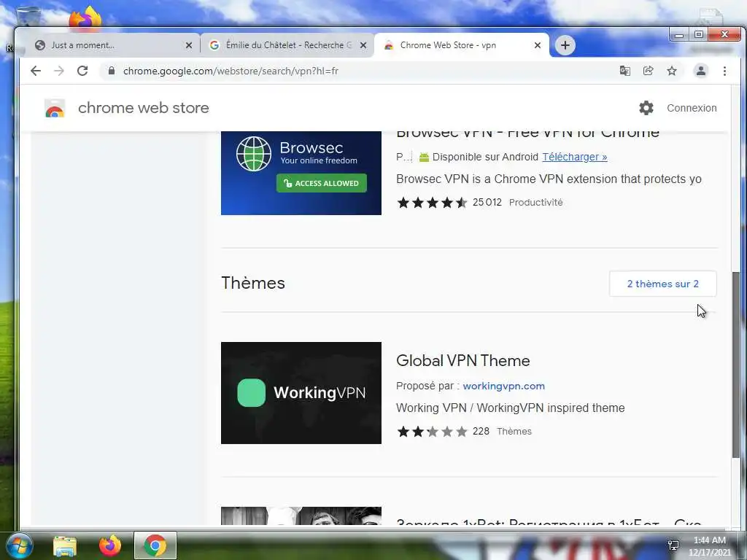Screen dimensions: 747x560
Task: Close the Émilie du Châtelet tab
Action: pos(363,45)
